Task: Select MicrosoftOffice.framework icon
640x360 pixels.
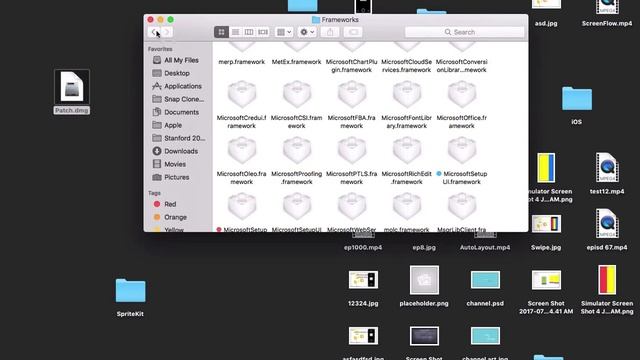Action: (462, 94)
